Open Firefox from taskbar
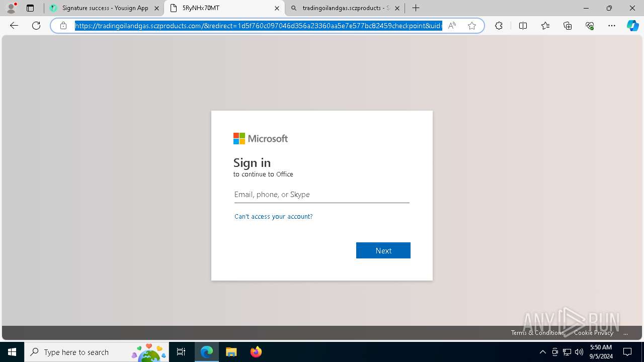 point(256,352)
